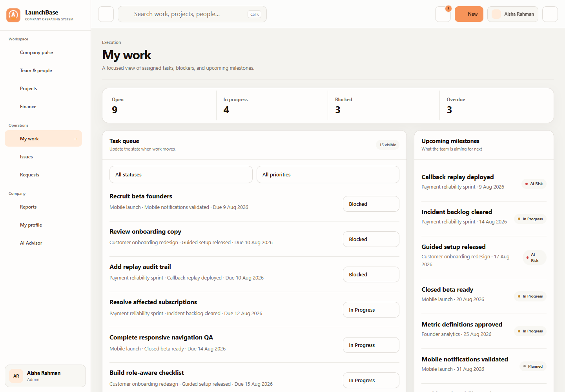Click In Progress badge on Metric definitions approved
Image resolution: width=565 pixels, height=392 pixels.
[530, 331]
